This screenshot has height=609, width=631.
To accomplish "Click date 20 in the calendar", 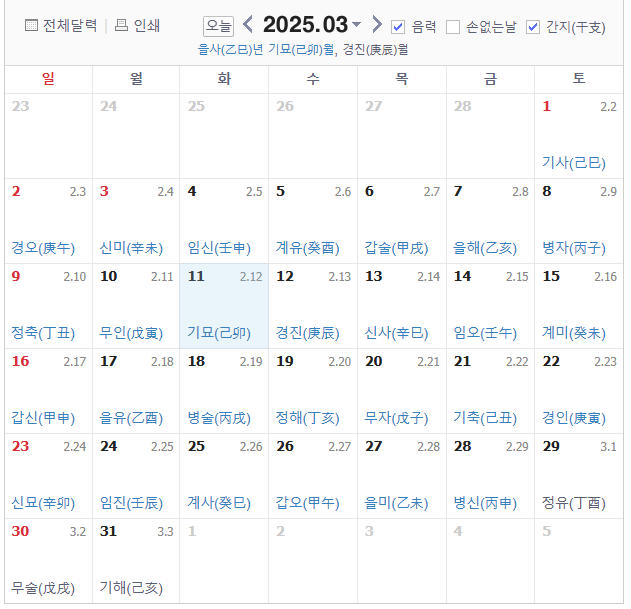I will click(373, 361).
